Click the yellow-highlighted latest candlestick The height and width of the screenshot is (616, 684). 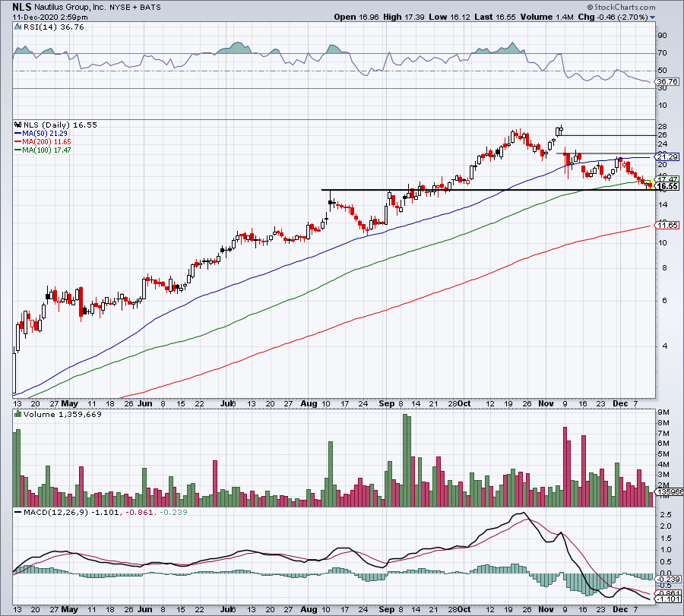[x=650, y=185]
